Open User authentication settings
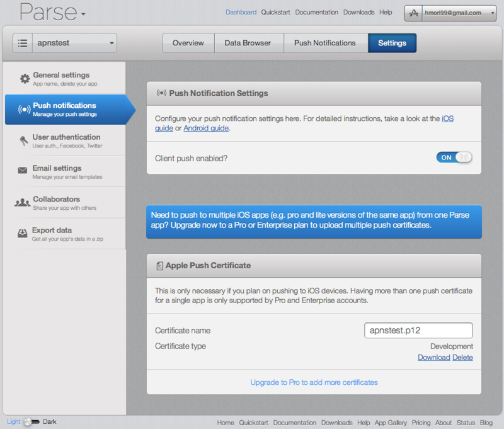This screenshot has width=504, height=429. [66, 140]
